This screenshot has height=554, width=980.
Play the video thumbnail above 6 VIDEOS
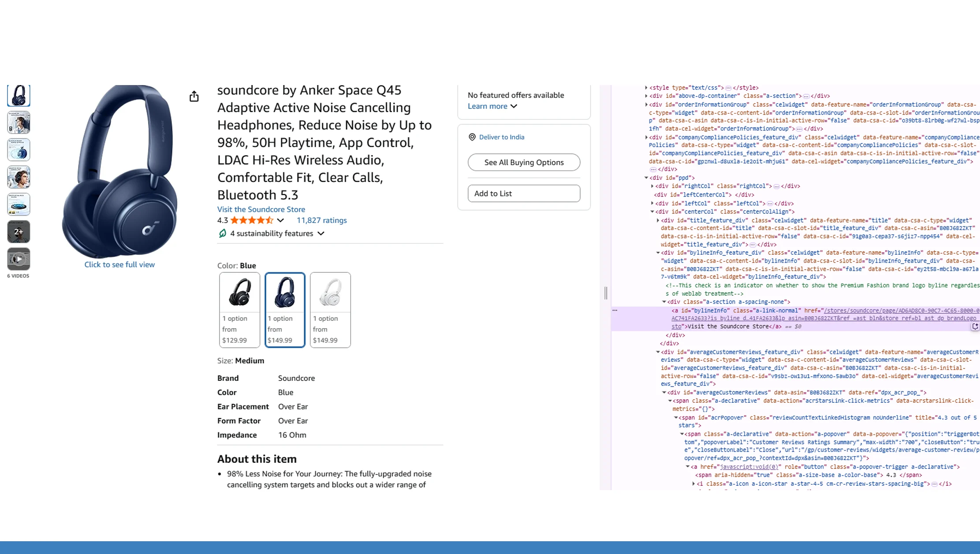(x=19, y=259)
